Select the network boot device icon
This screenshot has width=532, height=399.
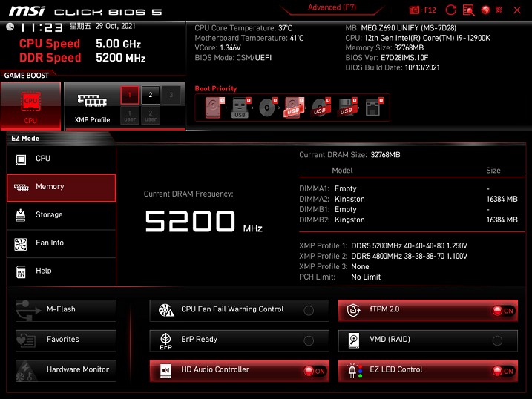373,108
